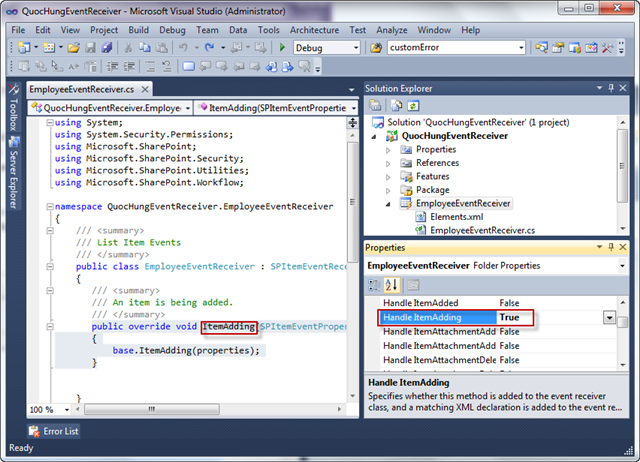The width and height of the screenshot is (640, 462).
Task: Open the editor zoom 100 % dropdown
Action: (x=67, y=409)
